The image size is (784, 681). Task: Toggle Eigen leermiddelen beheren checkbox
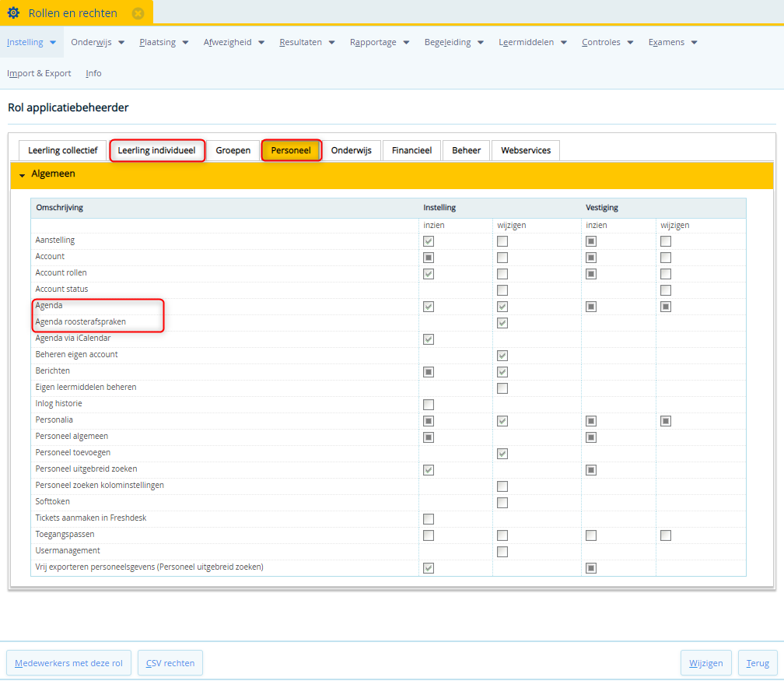click(502, 388)
